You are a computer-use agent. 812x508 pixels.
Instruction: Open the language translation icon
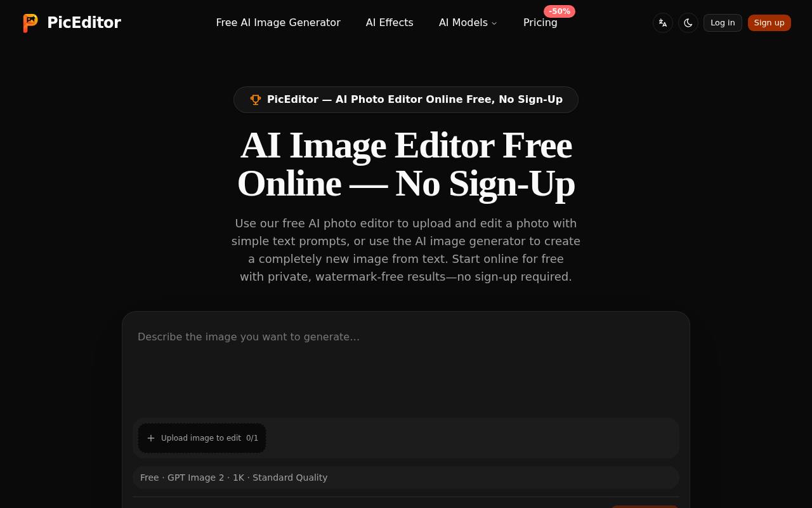[x=663, y=23]
